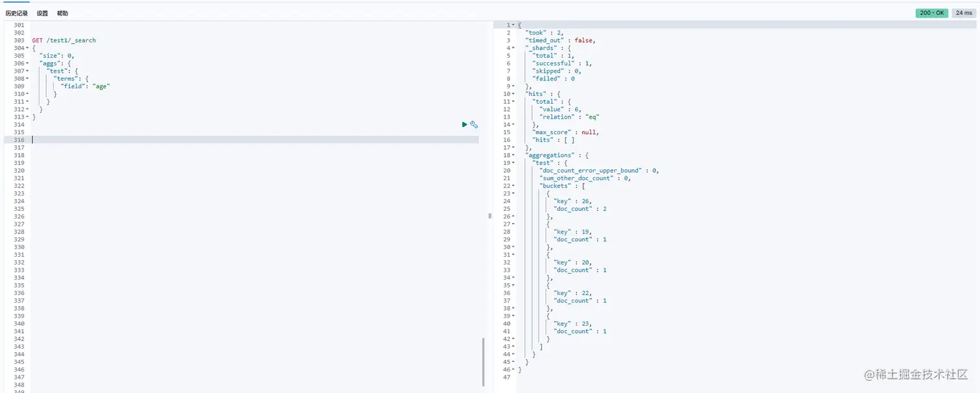980x393 pixels.
Task: Click line number 47 in response gutter
Action: tap(507, 377)
